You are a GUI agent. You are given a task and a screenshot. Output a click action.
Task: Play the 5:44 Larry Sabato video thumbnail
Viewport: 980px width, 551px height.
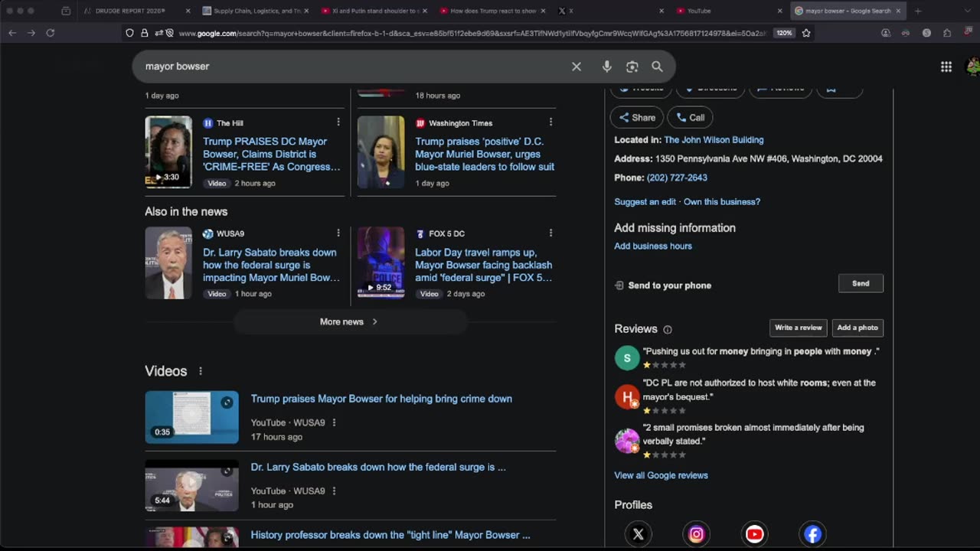pyautogui.click(x=192, y=485)
